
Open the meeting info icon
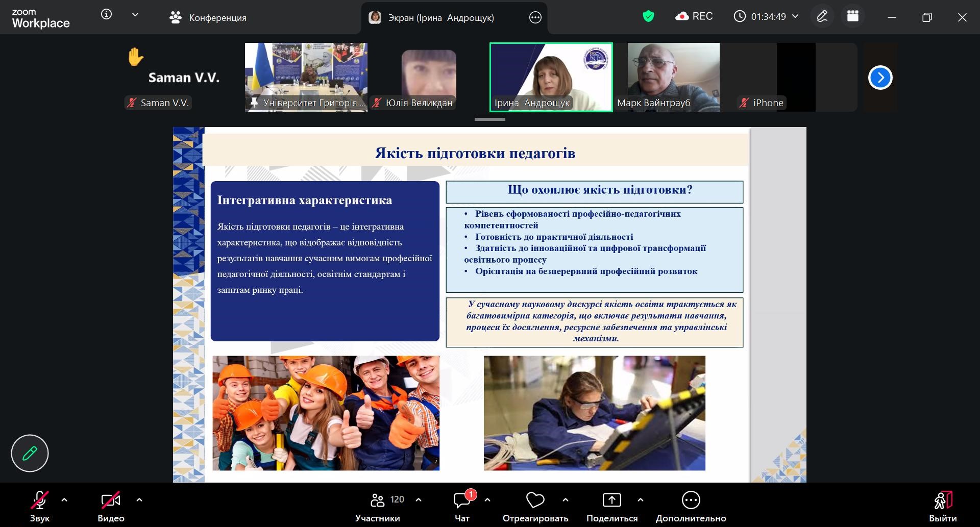(x=106, y=15)
